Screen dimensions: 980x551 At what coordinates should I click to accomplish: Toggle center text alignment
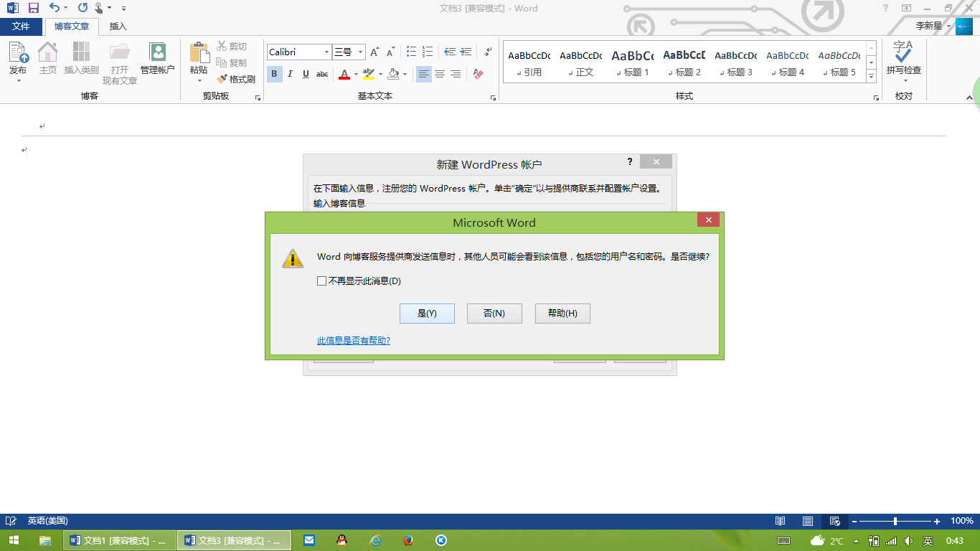[x=440, y=74]
